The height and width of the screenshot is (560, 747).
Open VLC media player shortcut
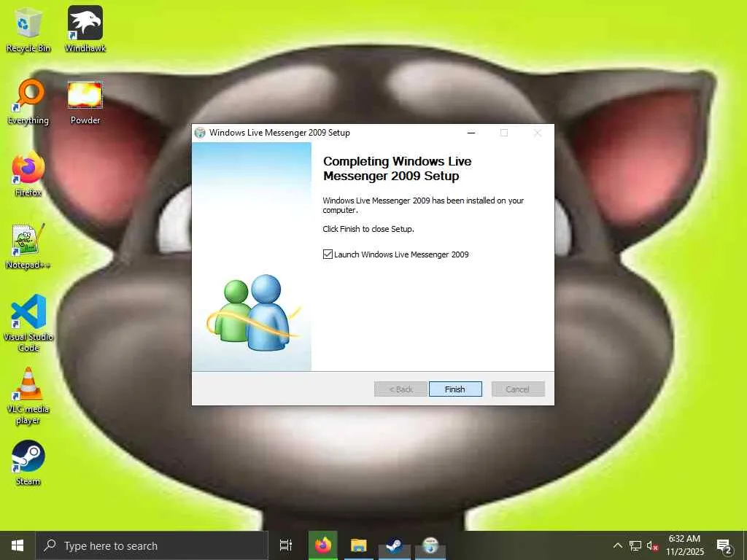[28, 396]
